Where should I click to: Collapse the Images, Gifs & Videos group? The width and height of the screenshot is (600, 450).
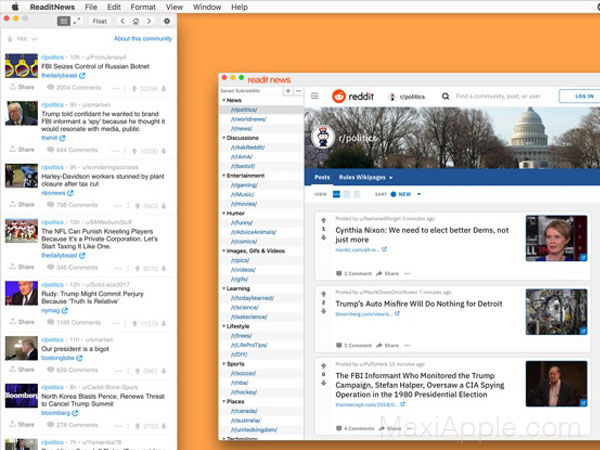[x=224, y=251]
